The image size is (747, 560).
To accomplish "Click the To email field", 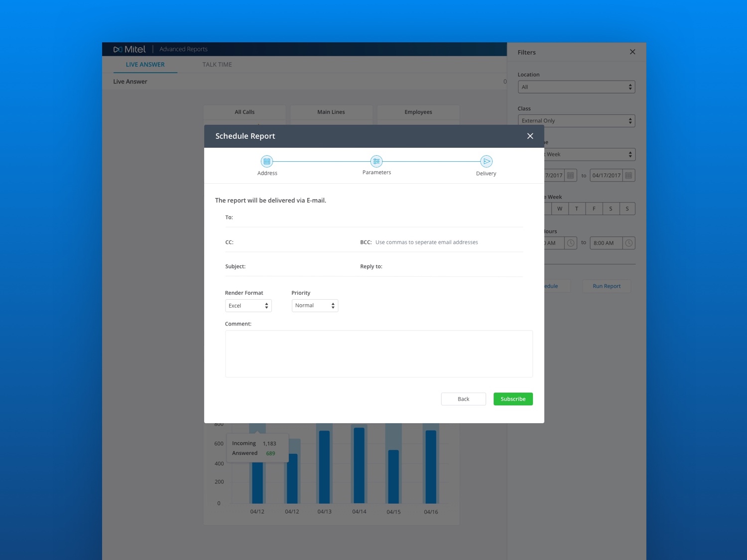I will [x=374, y=218].
